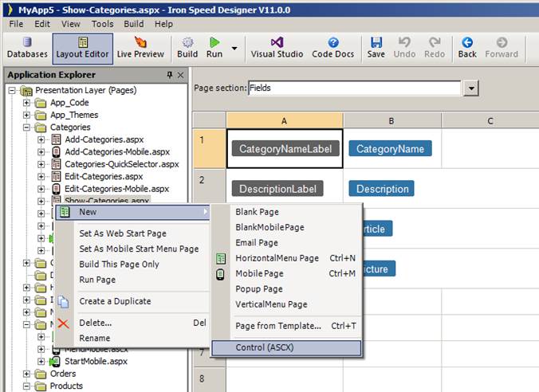Redo the last action
This screenshot has height=392, width=539.
coord(435,48)
